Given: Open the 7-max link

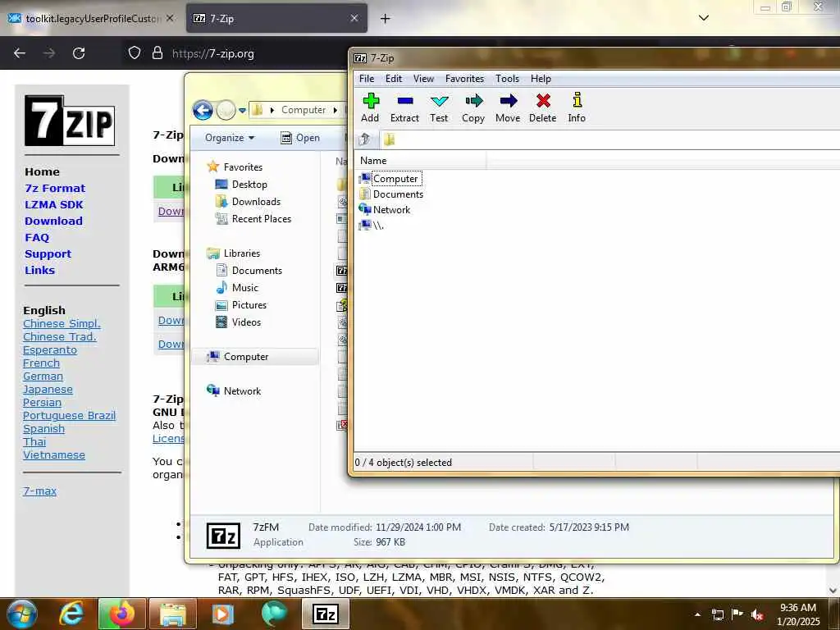Looking at the screenshot, I should tap(39, 491).
